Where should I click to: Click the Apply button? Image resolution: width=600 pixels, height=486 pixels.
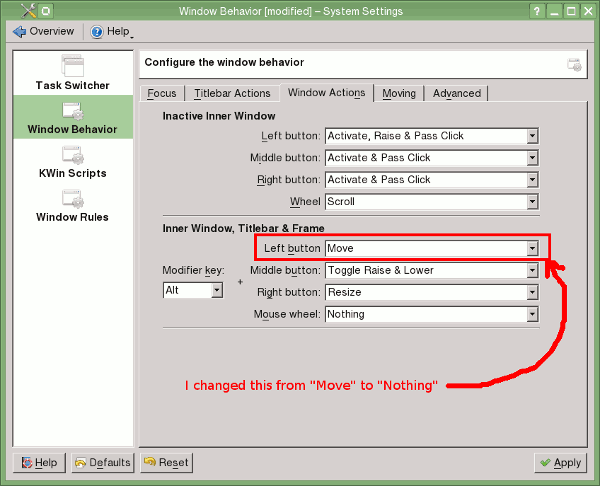pyautogui.click(x=560, y=463)
